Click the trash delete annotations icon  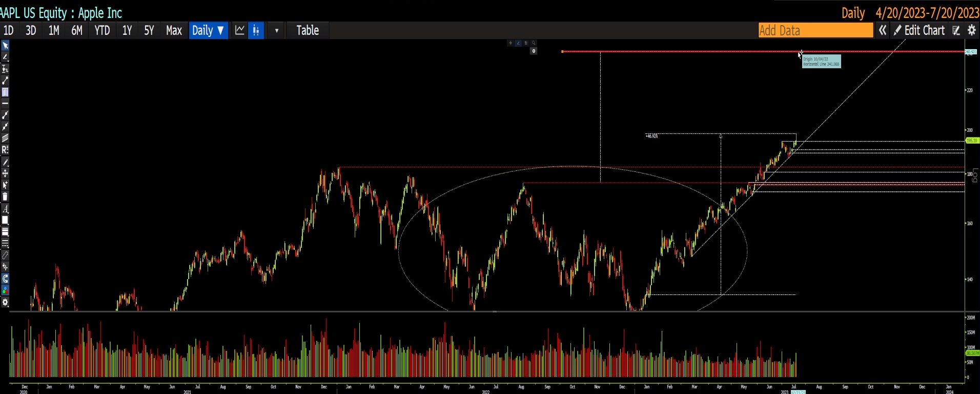pos(5,197)
